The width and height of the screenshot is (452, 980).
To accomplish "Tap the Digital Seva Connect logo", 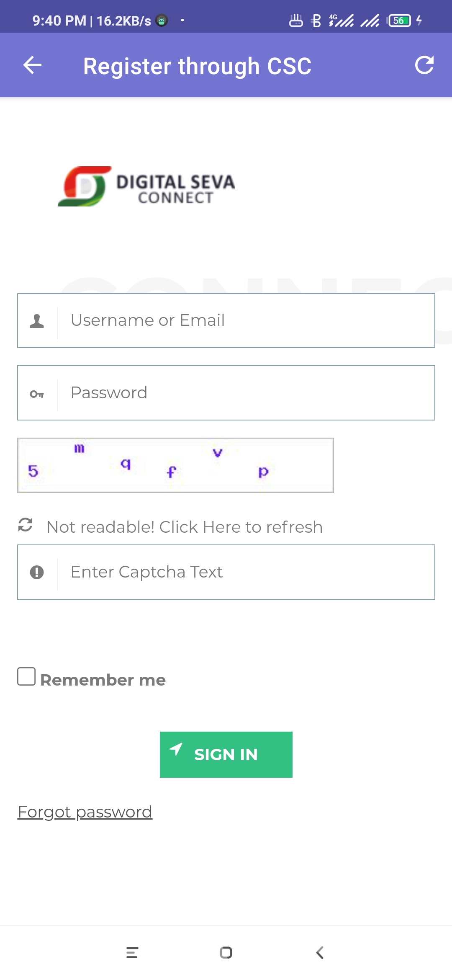I will [146, 186].
